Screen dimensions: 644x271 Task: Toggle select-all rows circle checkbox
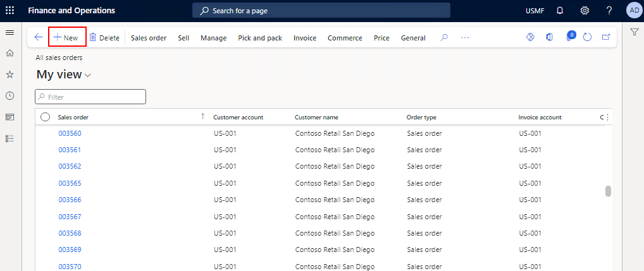46,117
